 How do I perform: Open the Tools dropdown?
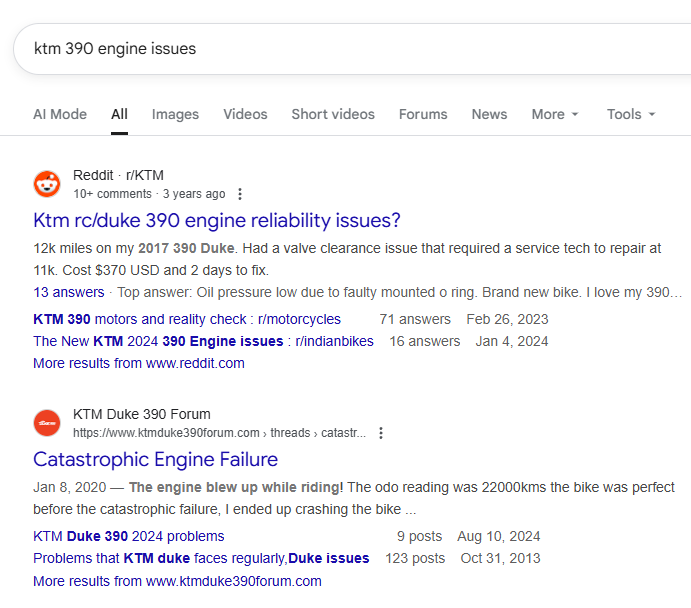[x=631, y=114]
